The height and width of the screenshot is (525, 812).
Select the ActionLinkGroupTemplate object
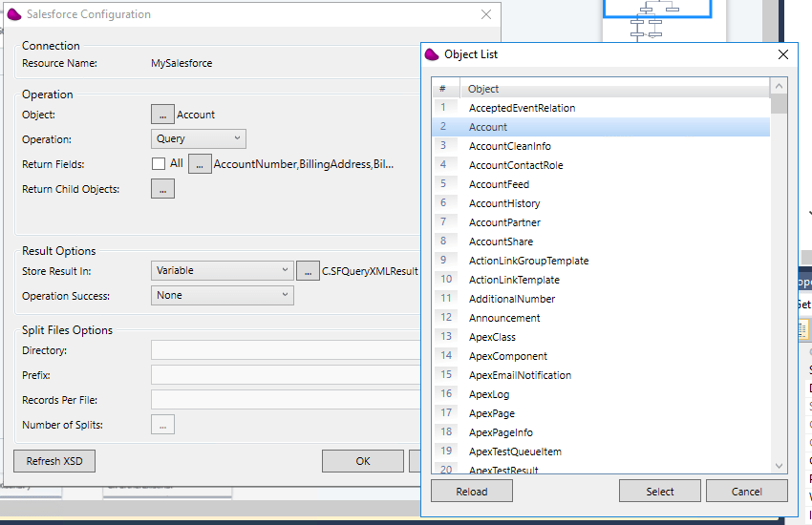pos(601,261)
